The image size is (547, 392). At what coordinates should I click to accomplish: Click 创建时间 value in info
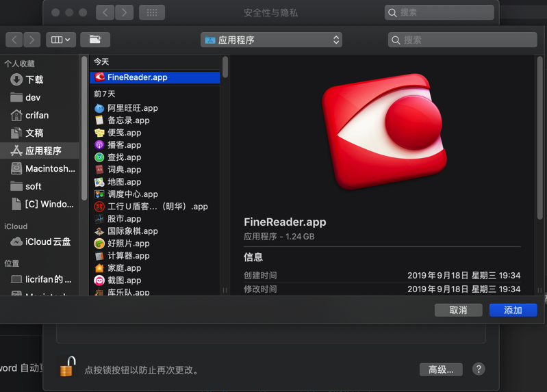pos(464,276)
